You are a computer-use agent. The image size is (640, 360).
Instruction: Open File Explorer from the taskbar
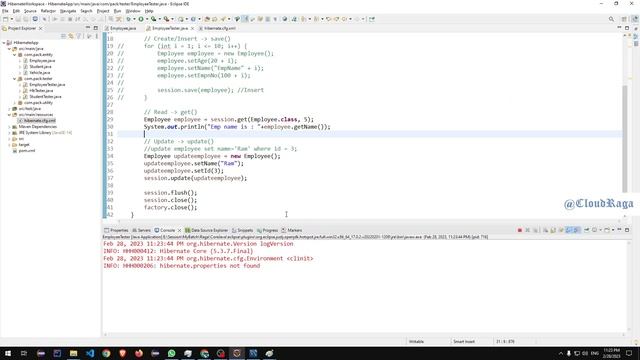point(73,353)
